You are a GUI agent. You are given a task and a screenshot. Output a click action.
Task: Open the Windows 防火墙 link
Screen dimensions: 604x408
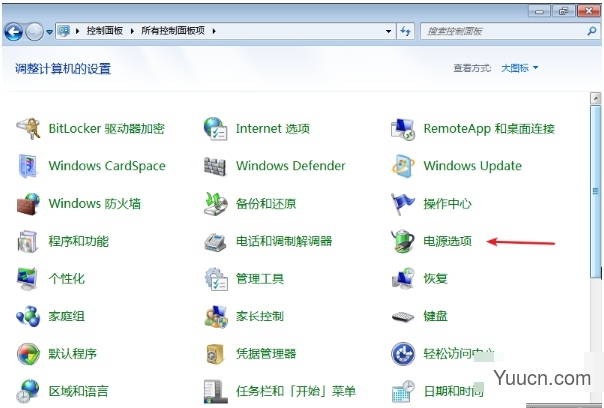click(95, 203)
